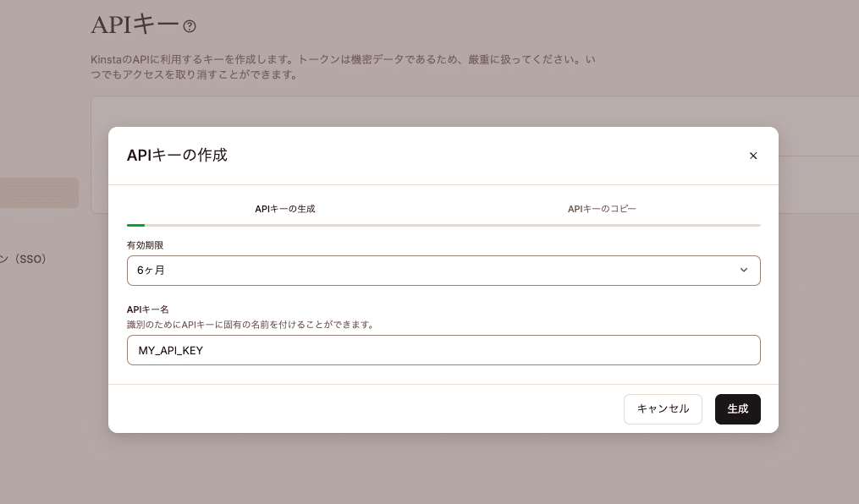Open the 有効期限 dropdown via its chevron
Image resolution: width=859 pixels, height=504 pixels.
[x=744, y=270]
